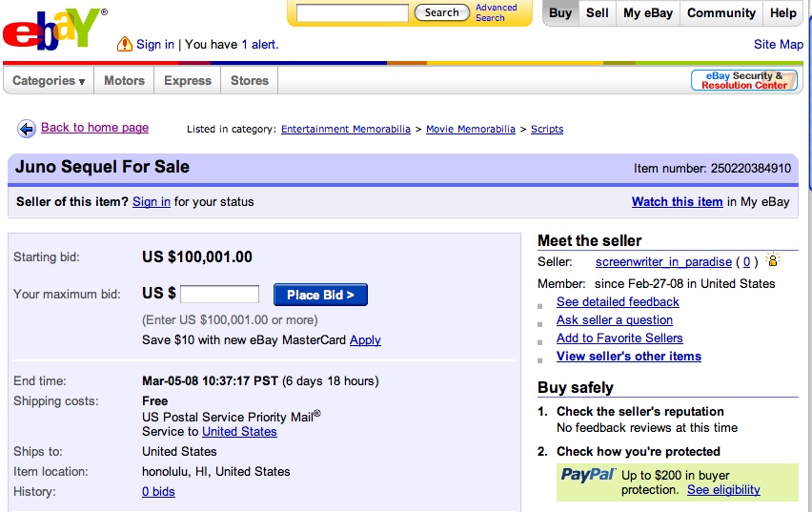Image resolution: width=812 pixels, height=512 pixels.
Task: Click Apply link for eBay MasterCard
Action: click(365, 340)
